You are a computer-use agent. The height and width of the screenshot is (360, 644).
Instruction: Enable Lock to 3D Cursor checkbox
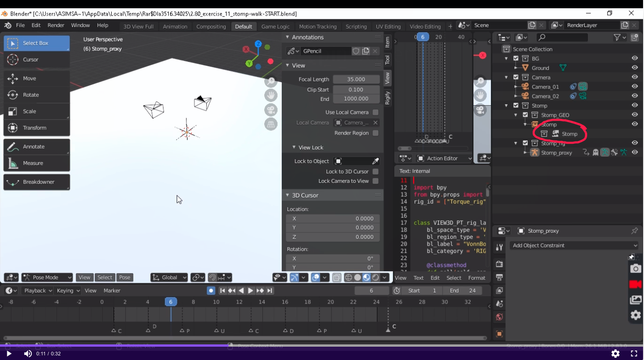coord(376,172)
